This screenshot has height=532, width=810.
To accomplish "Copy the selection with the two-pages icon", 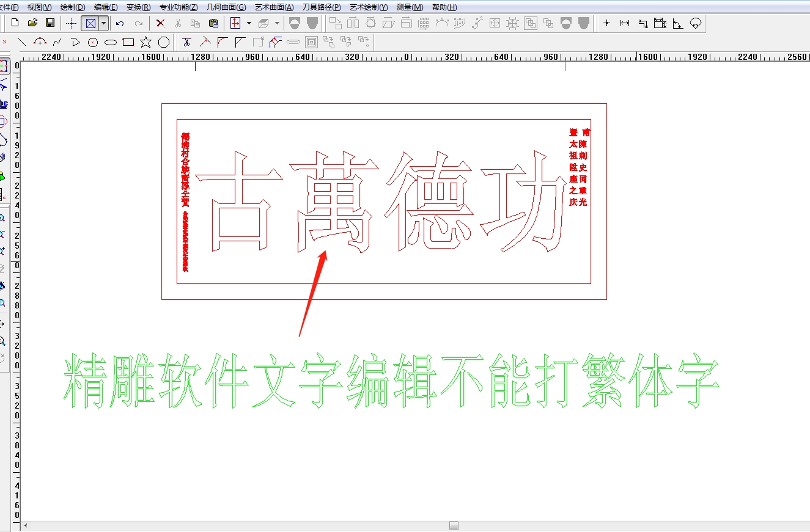I will click(x=196, y=23).
